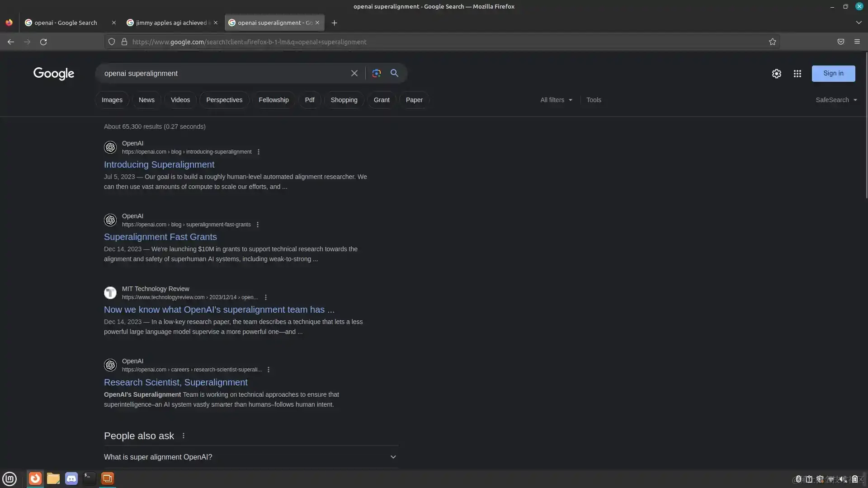This screenshot has height=488, width=868.
Task: Click the search by image camera icon
Action: pyautogui.click(x=376, y=73)
